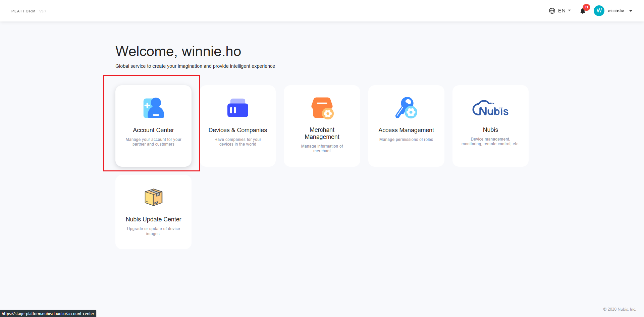The height and width of the screenshot is (317, 644).
Task: Click 'Upgrade or update of device images' text
Action: point(153,231)
